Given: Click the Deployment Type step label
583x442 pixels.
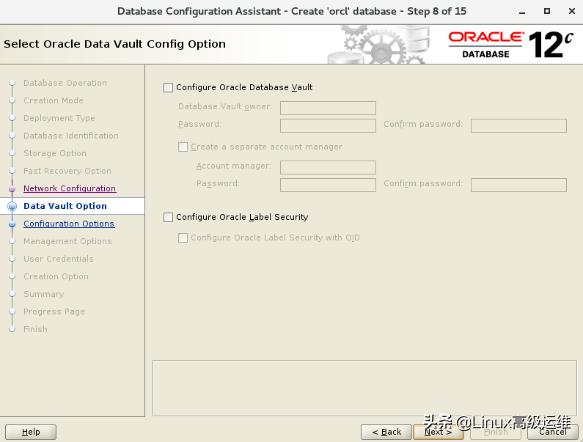Looking at the screenshot, I should point(59,118).
